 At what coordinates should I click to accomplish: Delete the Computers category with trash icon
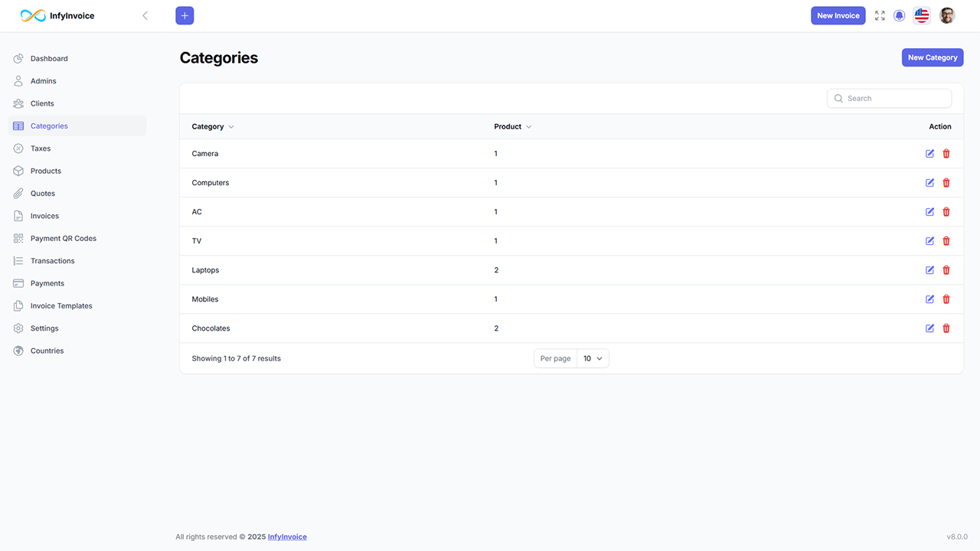tap(946, 183)
